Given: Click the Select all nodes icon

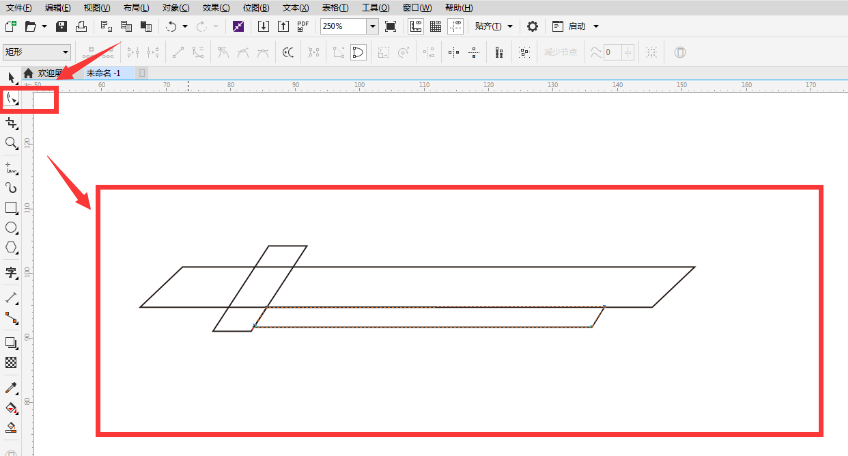Looking at the screenshot, I should [525, 52].
